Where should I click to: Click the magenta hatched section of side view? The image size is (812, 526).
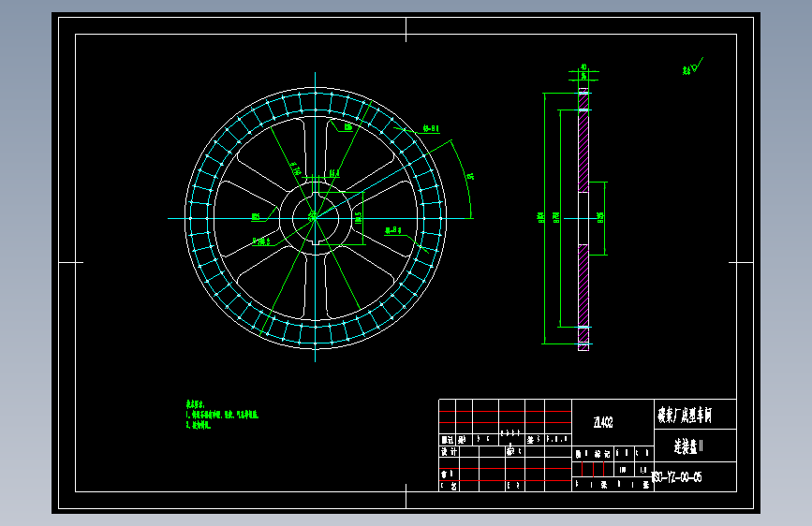(583, 218)
